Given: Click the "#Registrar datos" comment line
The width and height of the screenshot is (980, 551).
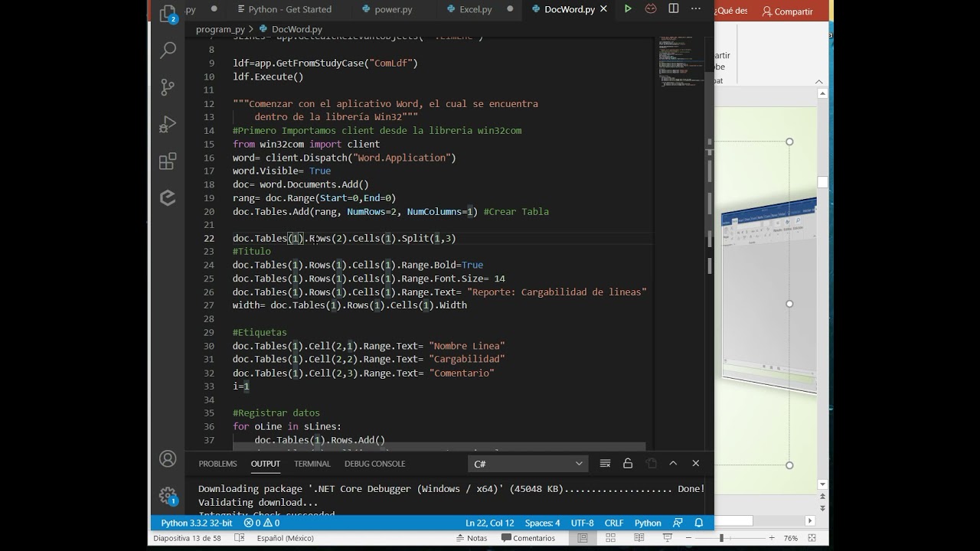Looking at the screenshot, I should pos(276,413).
